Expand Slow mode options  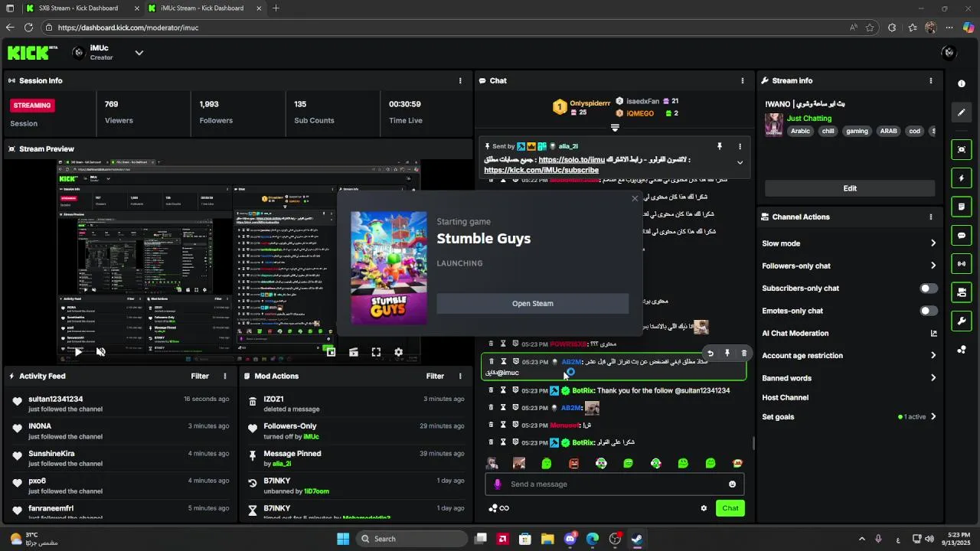pyautogui.click(x=933, y=243)
